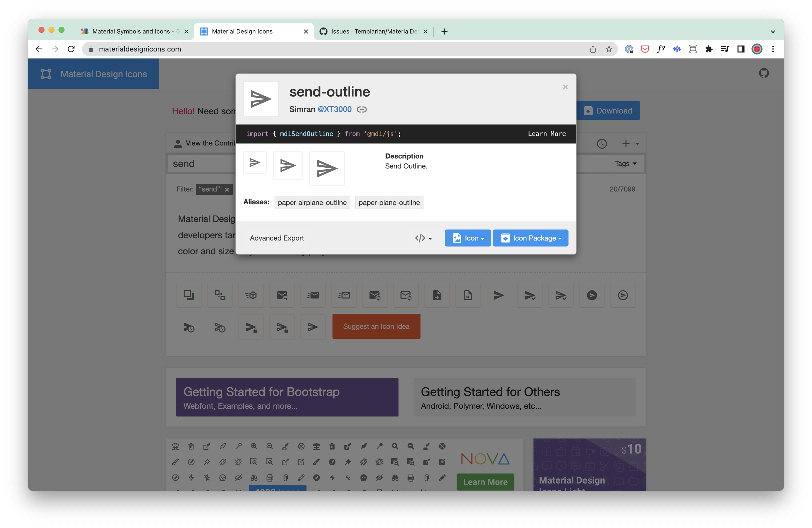Open the Material Design Icons Light $10 ad
The height and width of the screenshot is (528, 812).
click(589, 464)
